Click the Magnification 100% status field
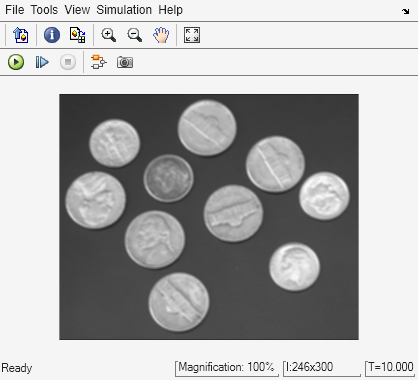The image size is (418, 380). pyautogui.click(x=227, y=368)
